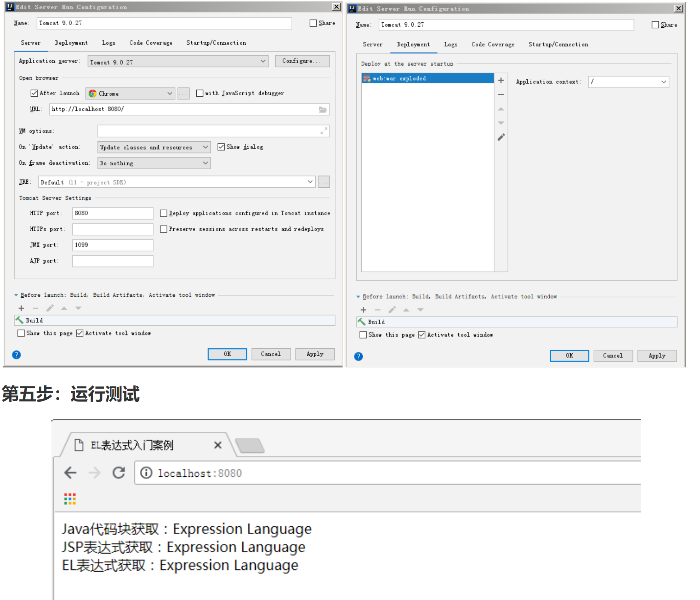This screenshot has height=600, width=700.
Task: Edit deployment artifact with pencil icon
Action: pyautogui.click(x=501, y=137)
